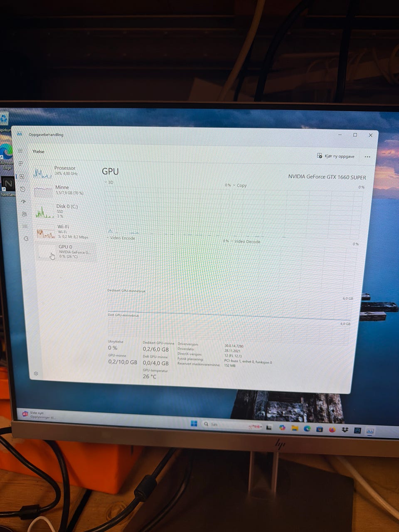
Task: Click the Oppgavebehandling title bar app icon
Action: [x=19, y=134]
